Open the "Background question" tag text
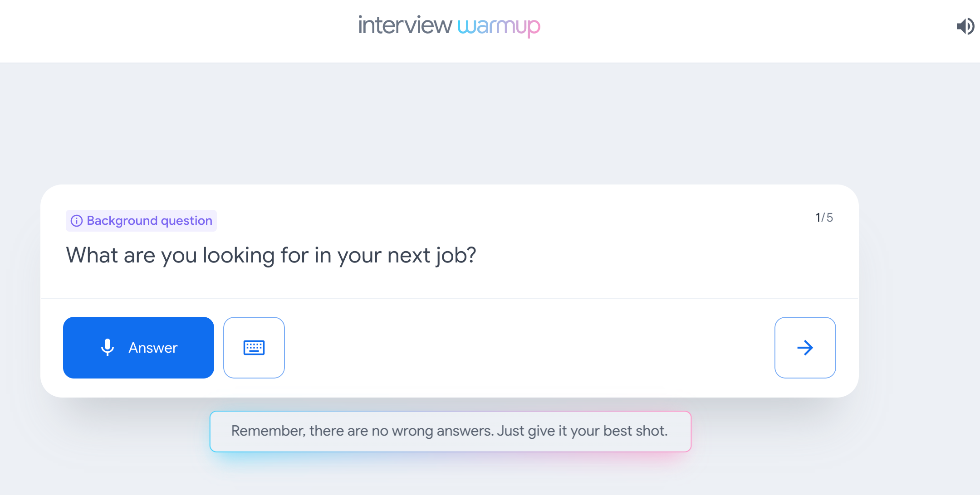Image resolution: width=980 pixels, height=495 pixels. pos(149,221)
